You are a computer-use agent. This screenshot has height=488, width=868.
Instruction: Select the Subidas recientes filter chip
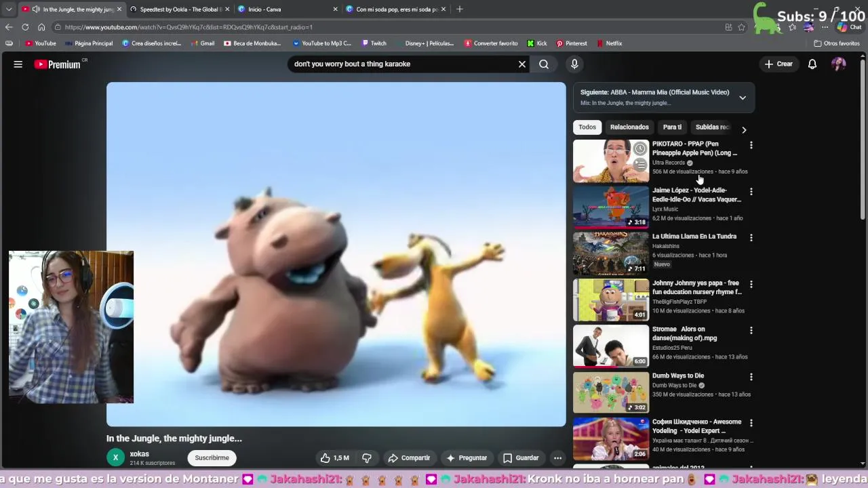(712, 127)
